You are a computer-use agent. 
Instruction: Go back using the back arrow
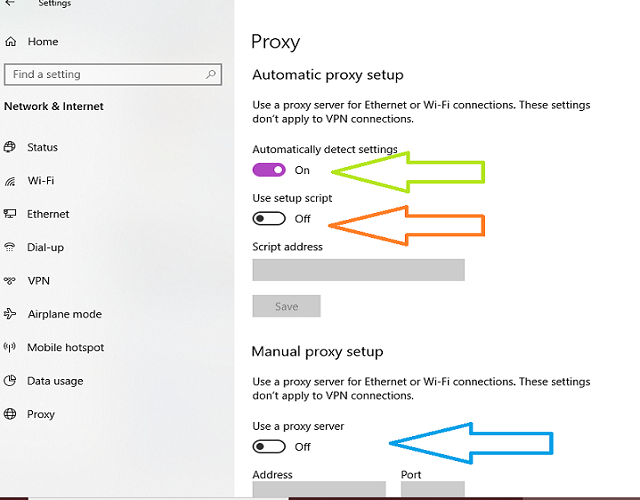[x=10, y=3]
